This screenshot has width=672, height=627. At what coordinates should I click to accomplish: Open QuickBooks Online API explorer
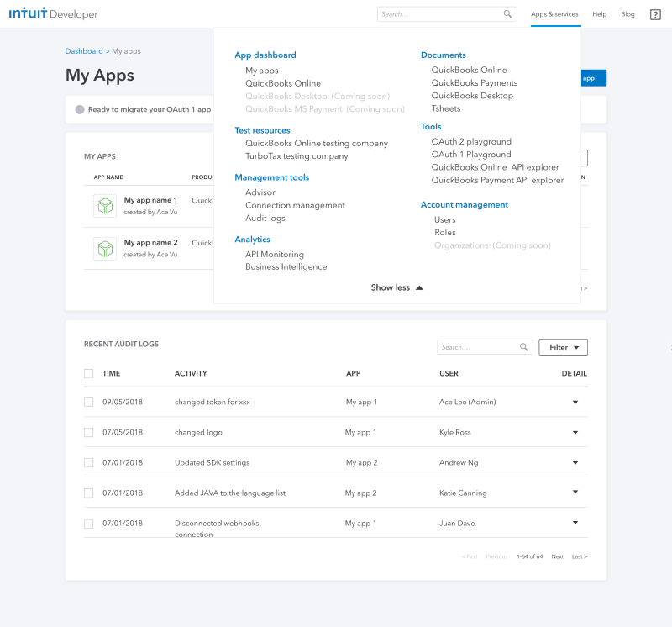pos(495,167)
